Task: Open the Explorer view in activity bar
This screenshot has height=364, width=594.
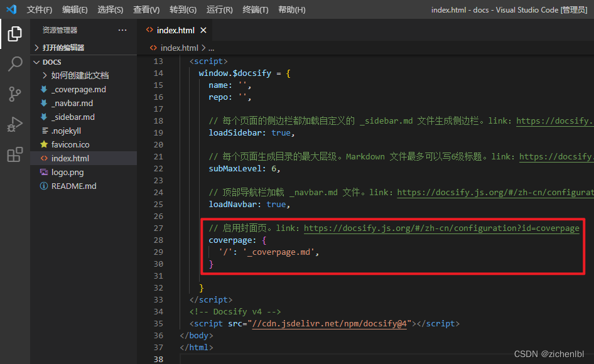Action: point(15,34)
